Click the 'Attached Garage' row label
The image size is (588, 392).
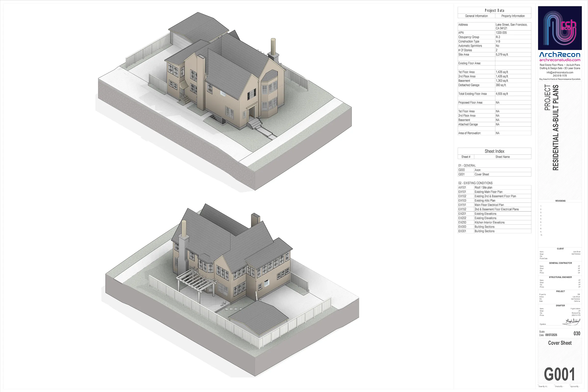pyautogui.click(x=468, y=124)
